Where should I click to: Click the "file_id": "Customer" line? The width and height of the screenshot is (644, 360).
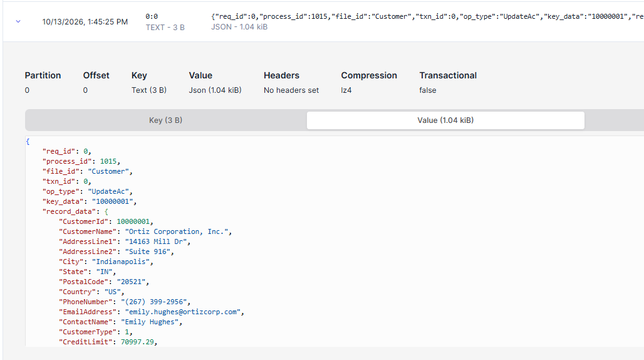(87, 171)
